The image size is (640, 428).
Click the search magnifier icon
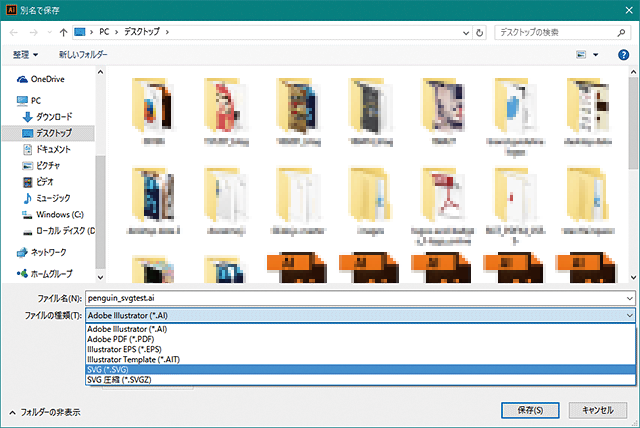[621, 33]
